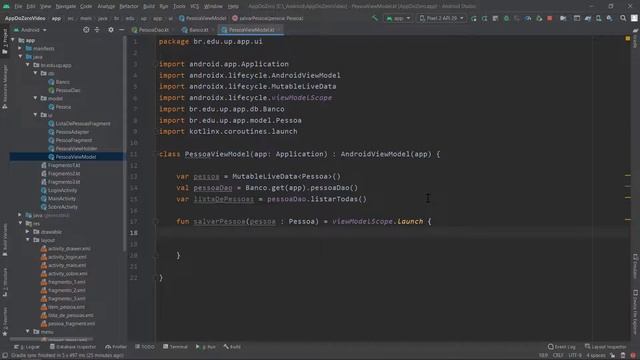Open Search Everywhere magnifier icon
Image resolution: width=640 pixels, height=360 pixels.
[623, 18]
